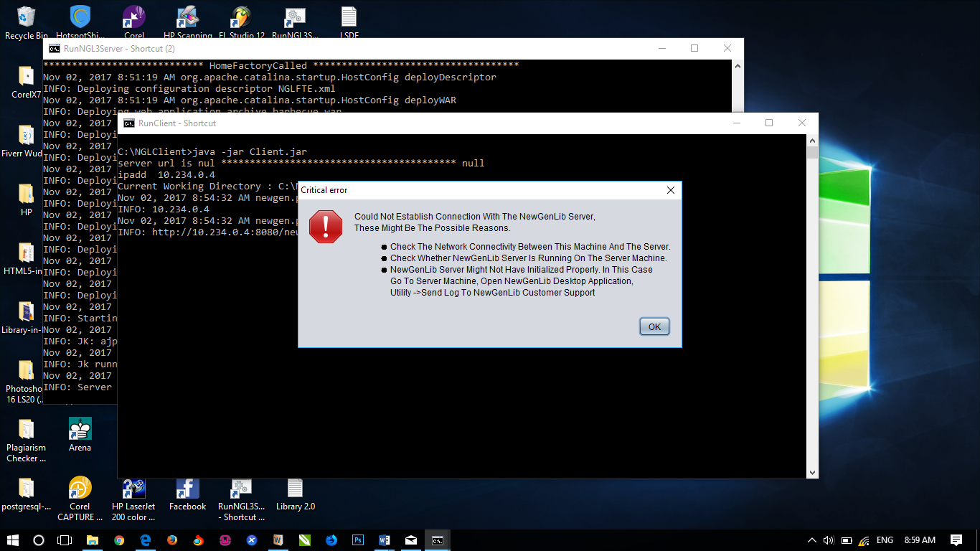Click RunClient window scrollbar down arrow
The image size is (980, 551).
tap(812, 472)
